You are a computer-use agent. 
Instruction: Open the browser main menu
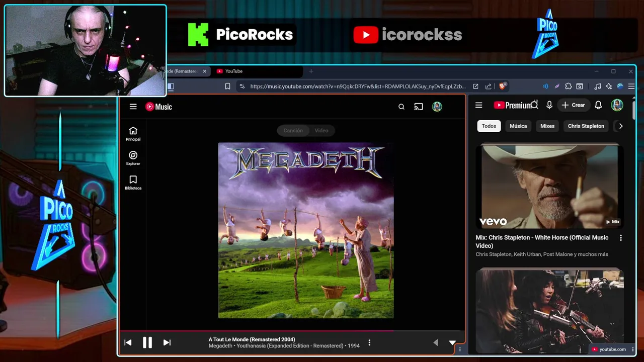(x=631, y=86)
